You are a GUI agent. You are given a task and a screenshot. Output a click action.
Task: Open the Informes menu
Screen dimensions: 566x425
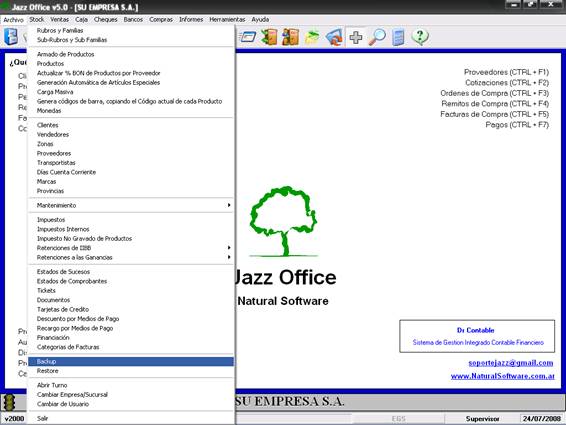click(191, 19)
